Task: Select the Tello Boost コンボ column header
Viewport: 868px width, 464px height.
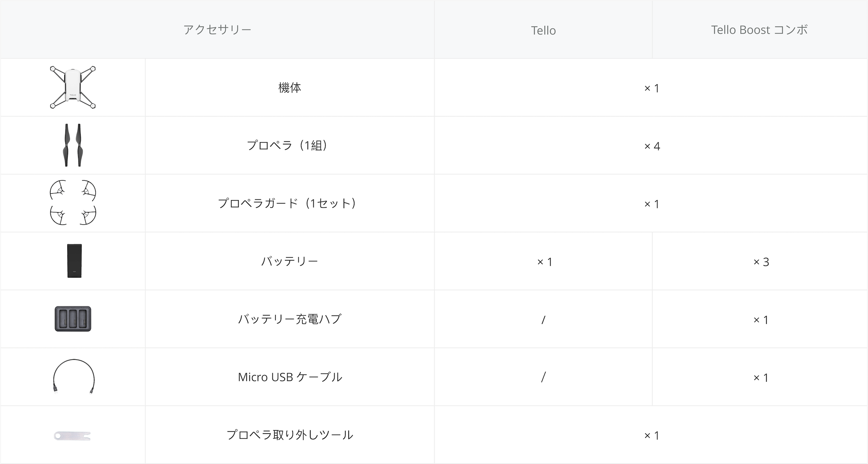Action: coord(759,30)
